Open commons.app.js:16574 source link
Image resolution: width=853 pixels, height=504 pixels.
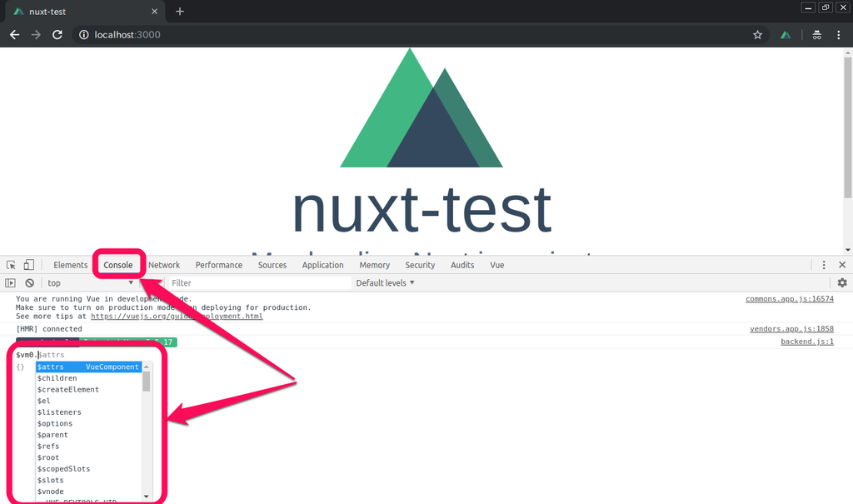790,299
